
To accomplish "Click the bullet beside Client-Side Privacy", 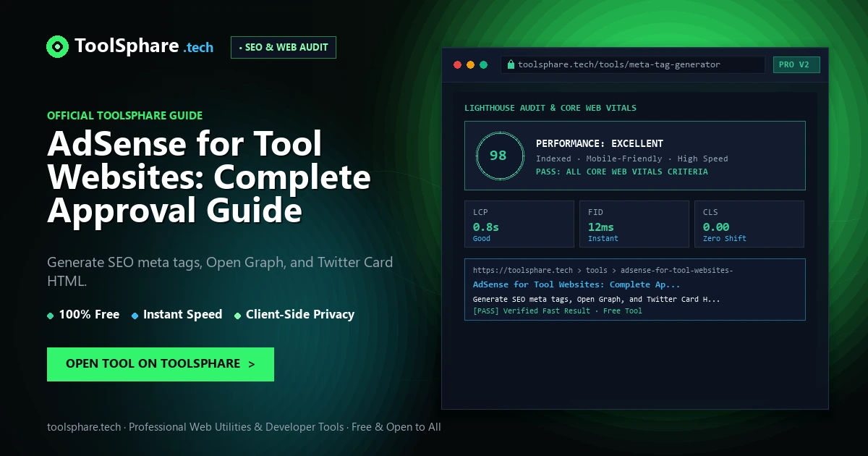I will (x=237, y=316).
